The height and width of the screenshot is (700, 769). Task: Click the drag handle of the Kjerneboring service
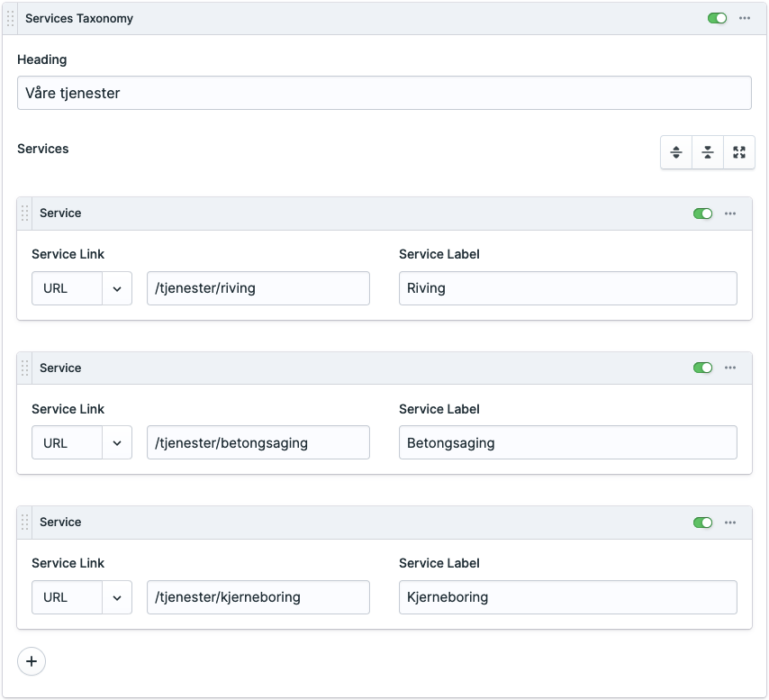[x=25, y=523]
